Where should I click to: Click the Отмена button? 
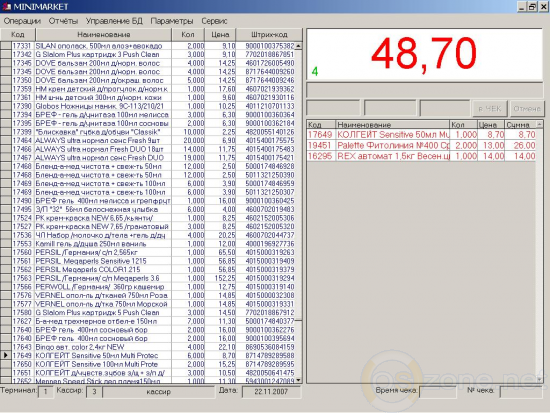pyautogui.click(x=526, y=108)
